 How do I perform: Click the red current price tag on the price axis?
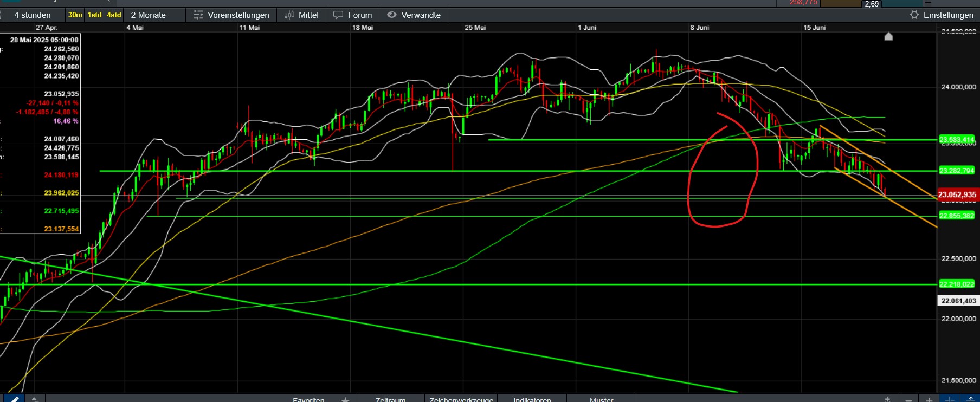(957, 194)
